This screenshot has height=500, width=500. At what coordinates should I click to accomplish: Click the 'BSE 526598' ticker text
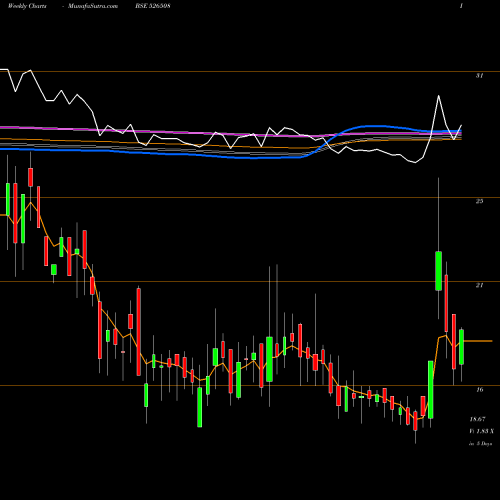coord(153,6)
